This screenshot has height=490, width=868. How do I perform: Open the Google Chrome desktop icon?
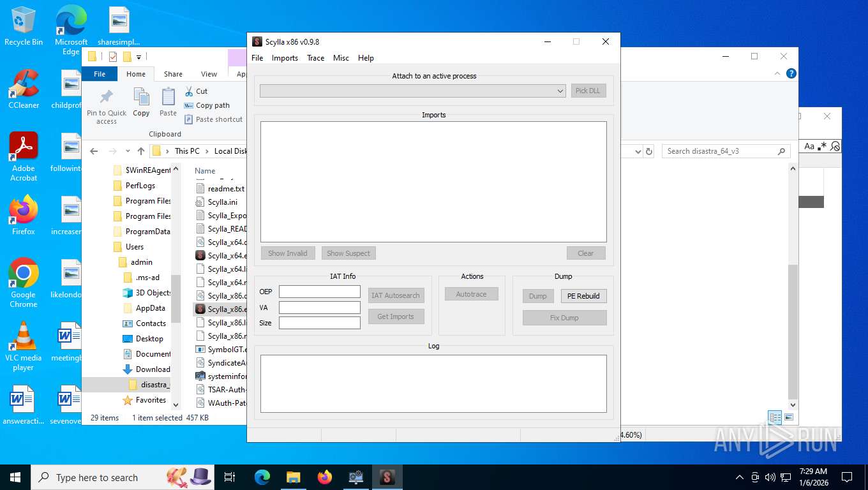[x=24, y=283]
